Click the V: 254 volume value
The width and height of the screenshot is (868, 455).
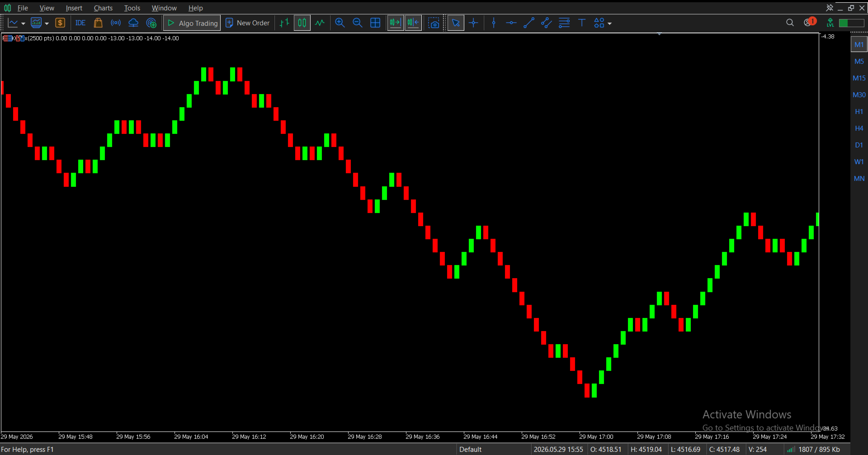[758, 449]
